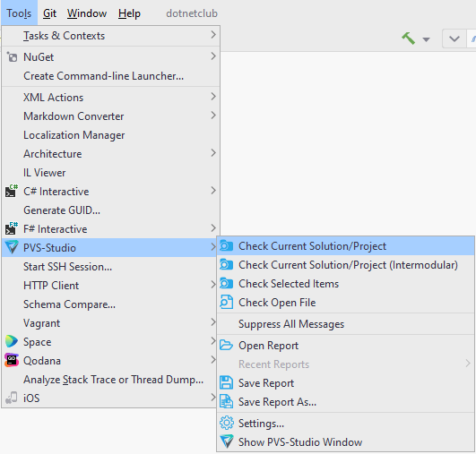Viewport: 476px width, 454px height.
Task: Expand the Markdown Converter submenu arrow
Action: (213, 116)
